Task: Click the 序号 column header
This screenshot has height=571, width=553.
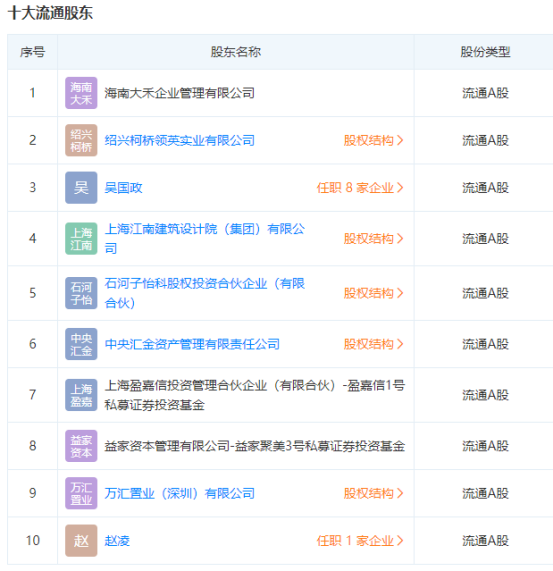Action: click(x=32, y=52)
